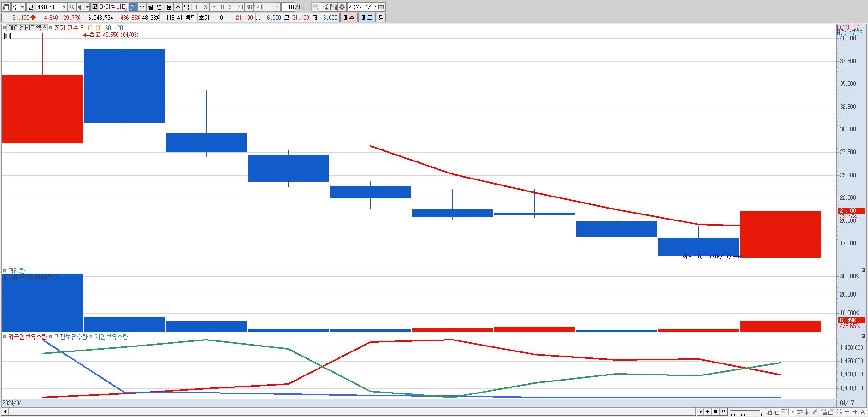Open the 주 market type dropdown arrow
The image size is (868, 417).
click(22, 7)
